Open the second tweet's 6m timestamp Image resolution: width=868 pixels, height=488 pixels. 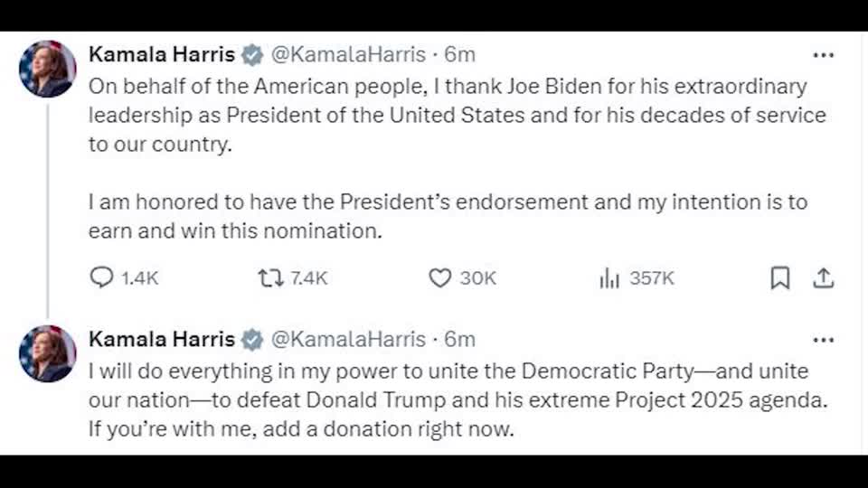coord(459,340)
